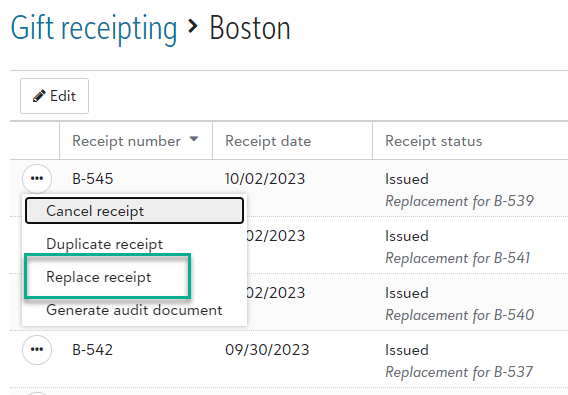Sort by the Receipt number column arrow
The height and width of the screenshot is (395, 568).
194,139
